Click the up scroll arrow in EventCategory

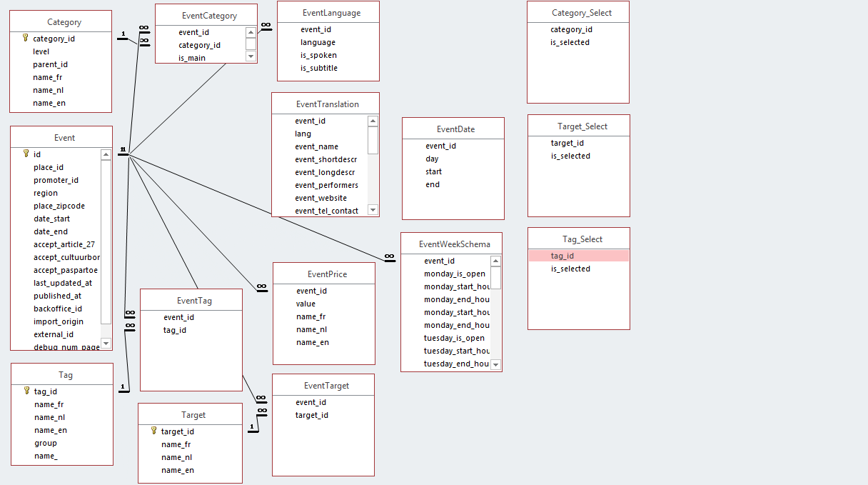[x=251, y=32]
